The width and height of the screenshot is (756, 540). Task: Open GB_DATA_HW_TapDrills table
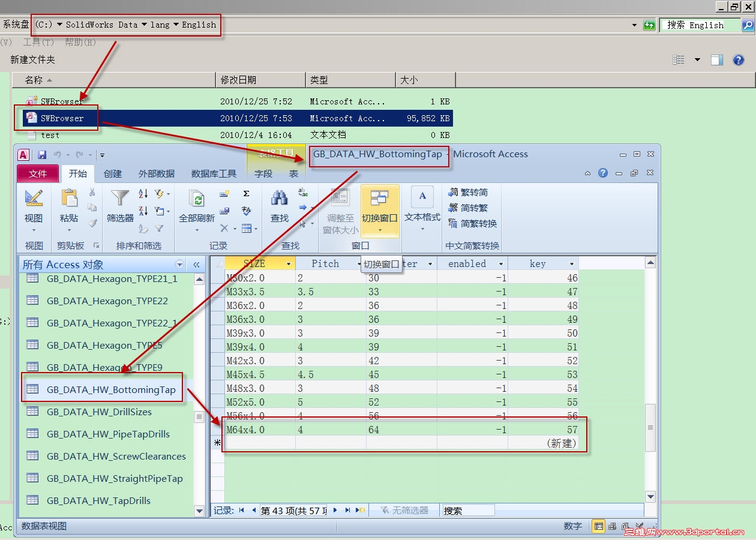(98, 501)
